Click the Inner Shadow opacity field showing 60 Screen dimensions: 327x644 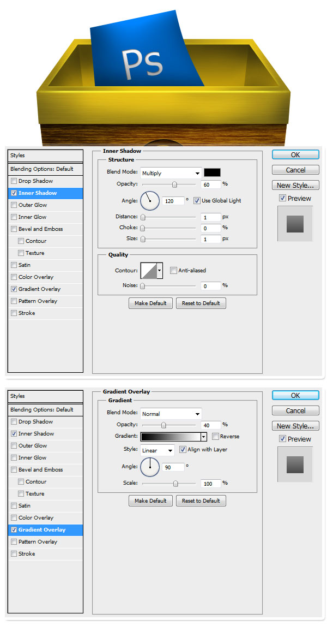click(x=211, y=185)
